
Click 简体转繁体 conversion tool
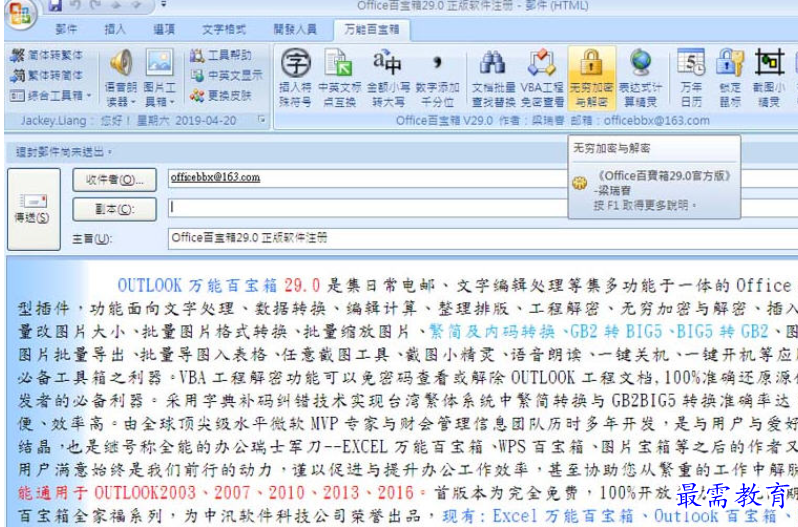click(x=46, y=55)
